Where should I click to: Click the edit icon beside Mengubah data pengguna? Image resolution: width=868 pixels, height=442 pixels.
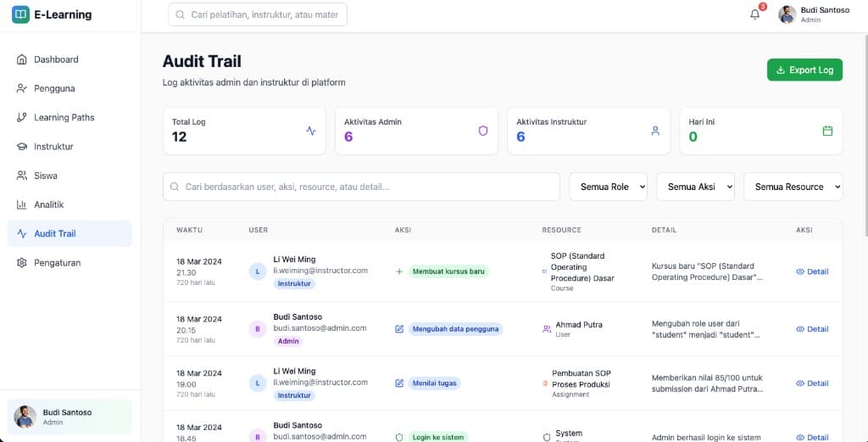point(399,329)
